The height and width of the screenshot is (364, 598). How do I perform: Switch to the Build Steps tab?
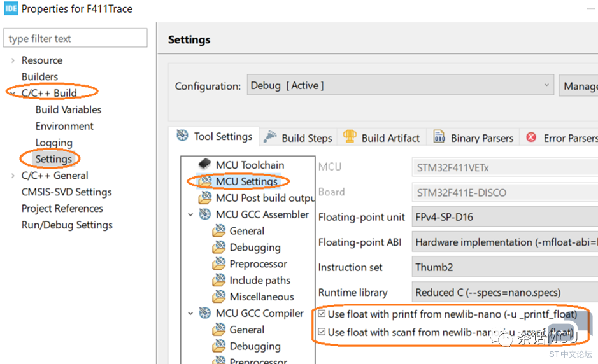pyautogui.click(x=298, y=137)
